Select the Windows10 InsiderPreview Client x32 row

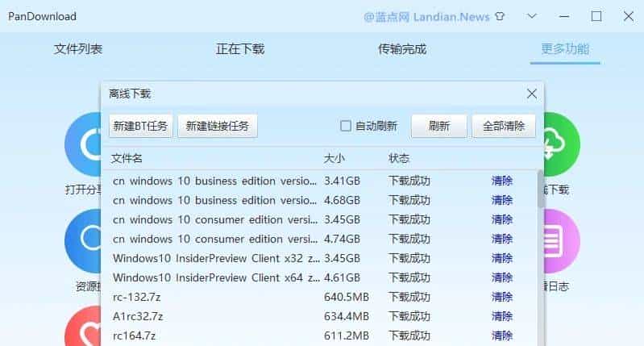319,258
